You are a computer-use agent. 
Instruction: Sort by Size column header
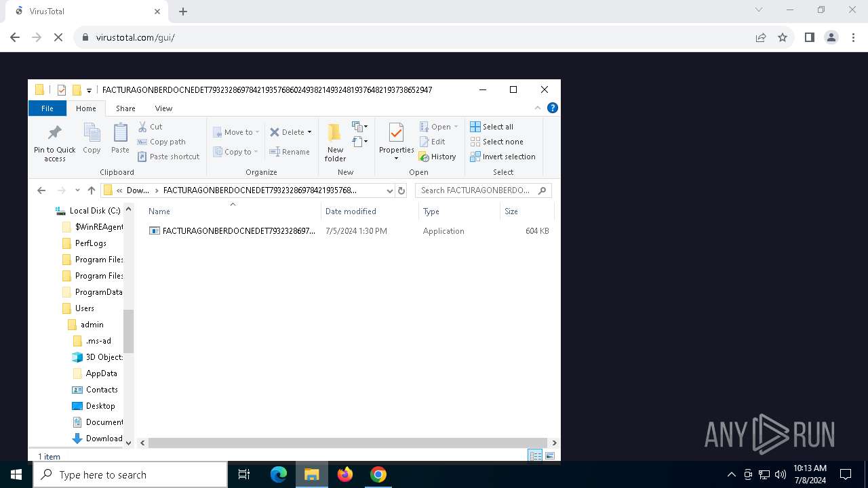pyautogui.click(x=527, y=211)
